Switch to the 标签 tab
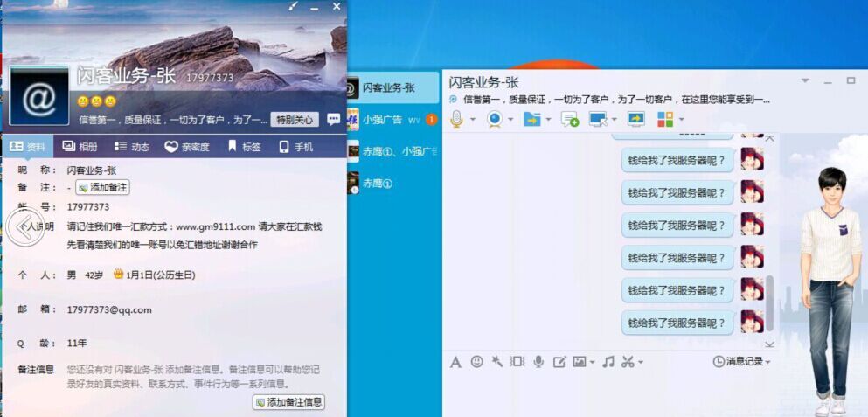This screenshot has height=417, width=868. coord(244,147)
